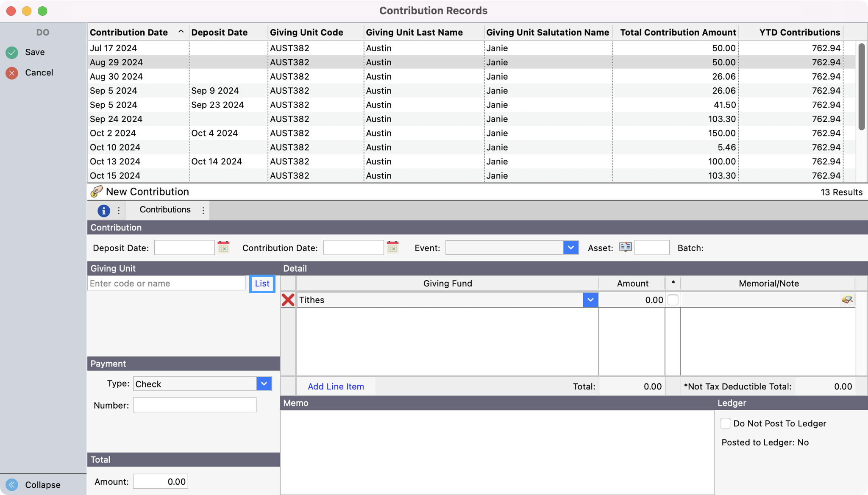The width and height of the screenshot is (868, 495).
Task: Click the Memorial/Note edit icon
Action: click(x=847, y=300)
